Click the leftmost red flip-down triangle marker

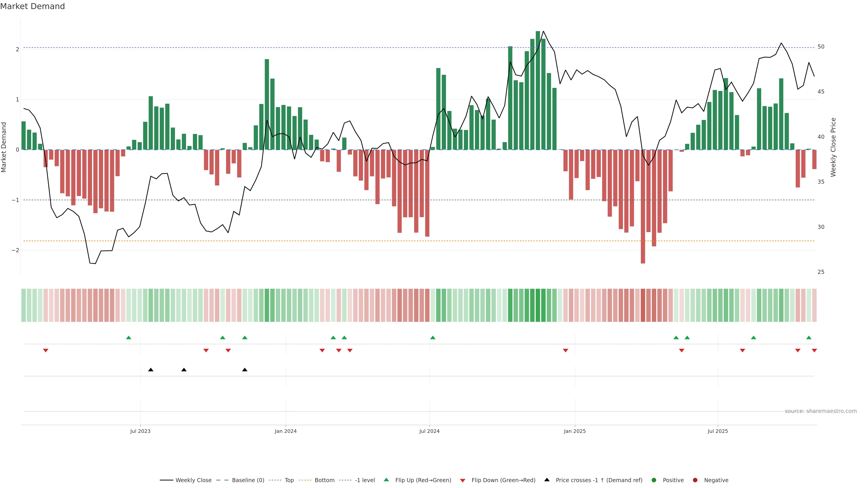(x=45, y=351)
